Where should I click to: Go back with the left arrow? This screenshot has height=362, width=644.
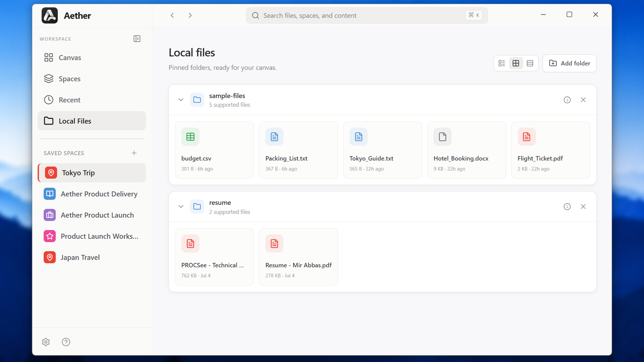click(x=172, y=15)
